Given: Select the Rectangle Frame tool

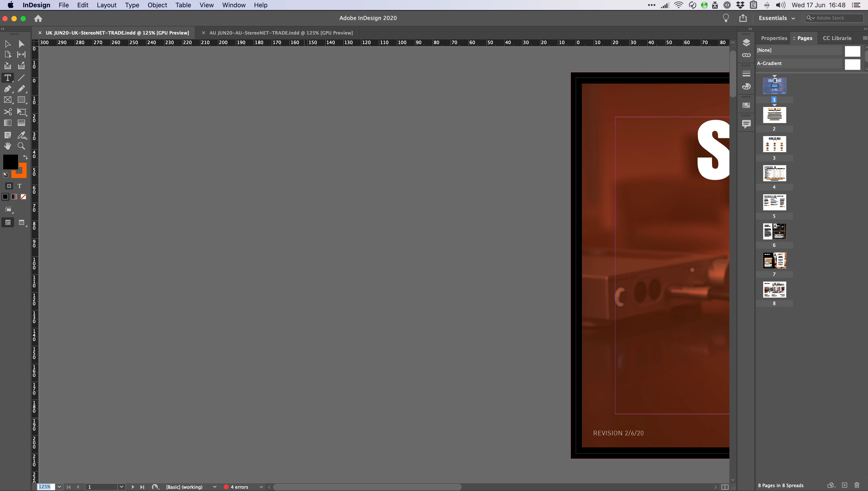Looking at the screenshot, I should pos(7,100).
